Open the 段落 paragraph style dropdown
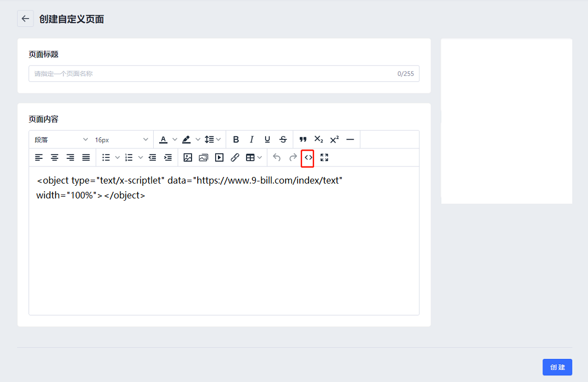Image resolution: width=588 pixels, height=382 pixels. click(x=61, y=140)
